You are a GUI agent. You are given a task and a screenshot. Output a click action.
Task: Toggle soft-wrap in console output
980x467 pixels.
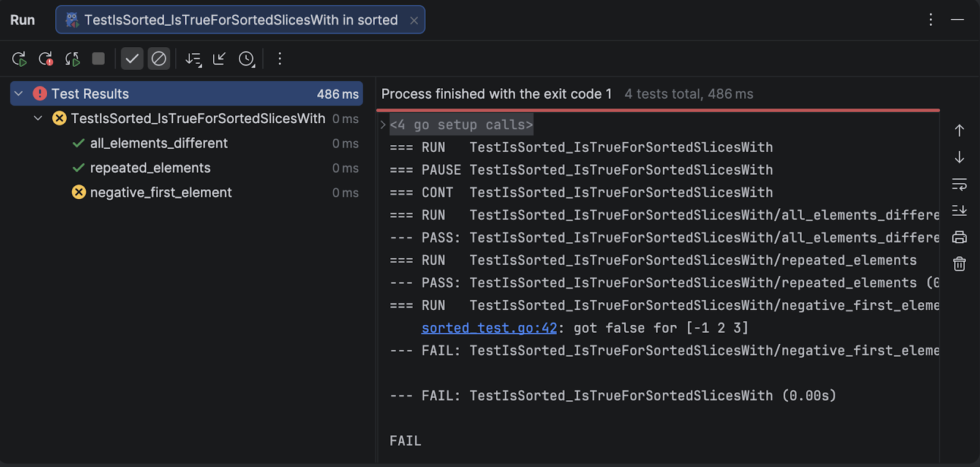[x=959, y=184]
